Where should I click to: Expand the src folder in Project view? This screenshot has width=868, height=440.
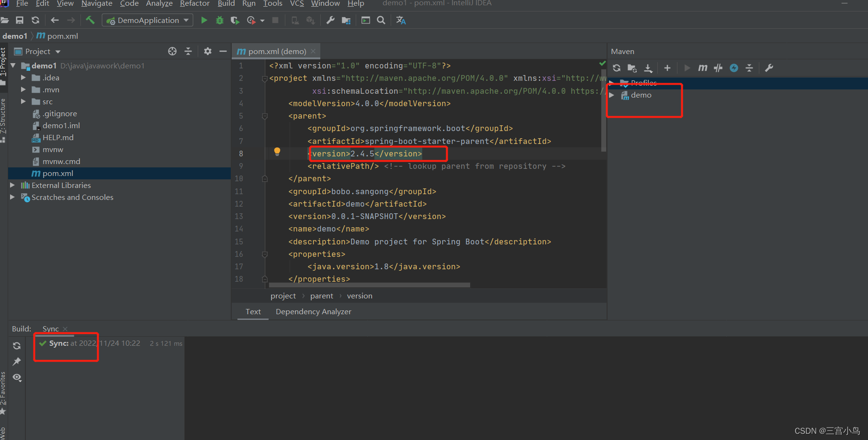23,101
